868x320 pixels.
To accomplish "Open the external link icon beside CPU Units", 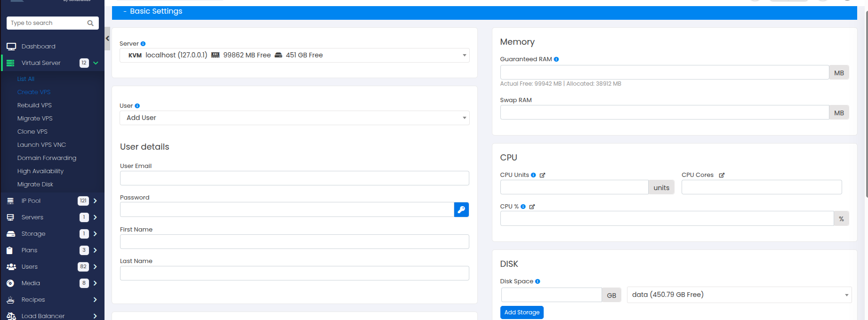I will 542,175.
